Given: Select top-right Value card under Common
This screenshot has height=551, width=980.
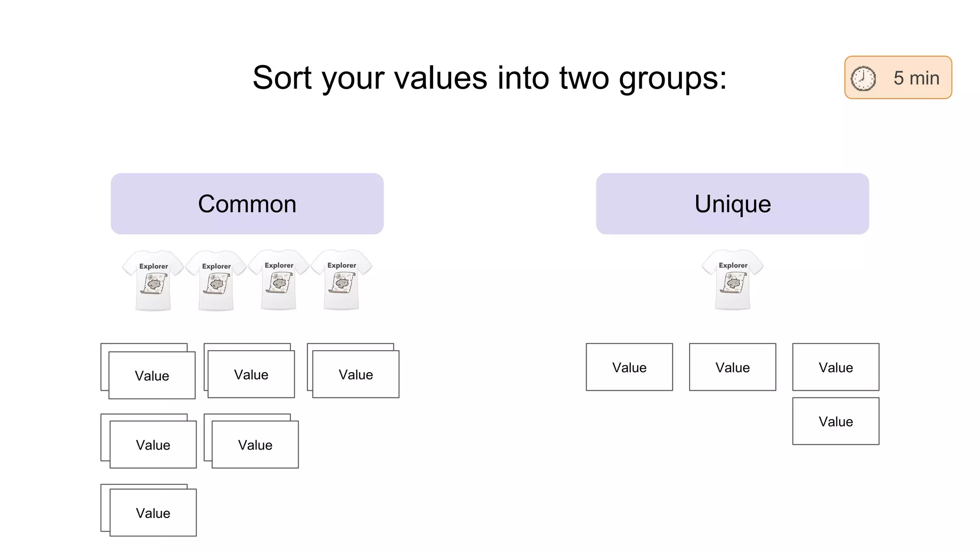Looking at the screenshot, I should pyautogui.click(x=356, y=375).
